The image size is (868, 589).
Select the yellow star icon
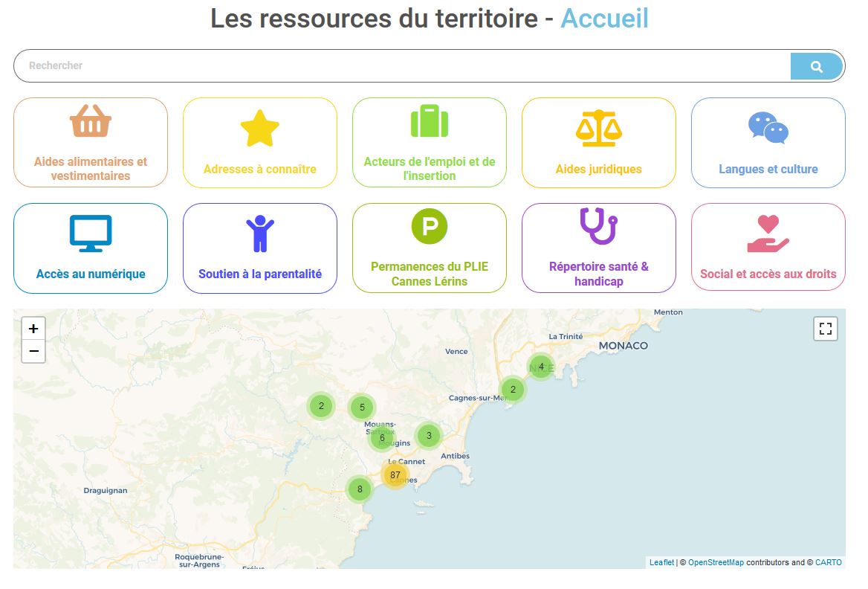pos(260,129)
